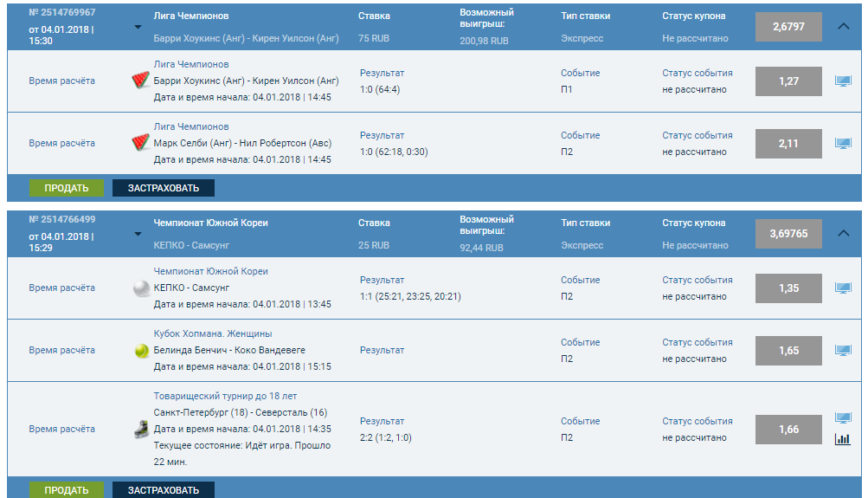Open Кубок Хопмана. Женщины link

[213, 334]
